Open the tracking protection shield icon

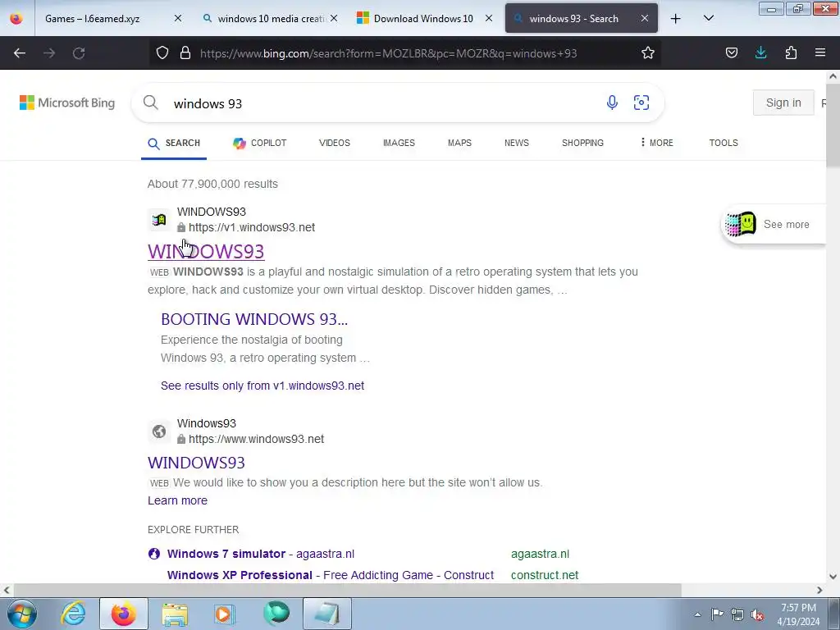[162, 53]
